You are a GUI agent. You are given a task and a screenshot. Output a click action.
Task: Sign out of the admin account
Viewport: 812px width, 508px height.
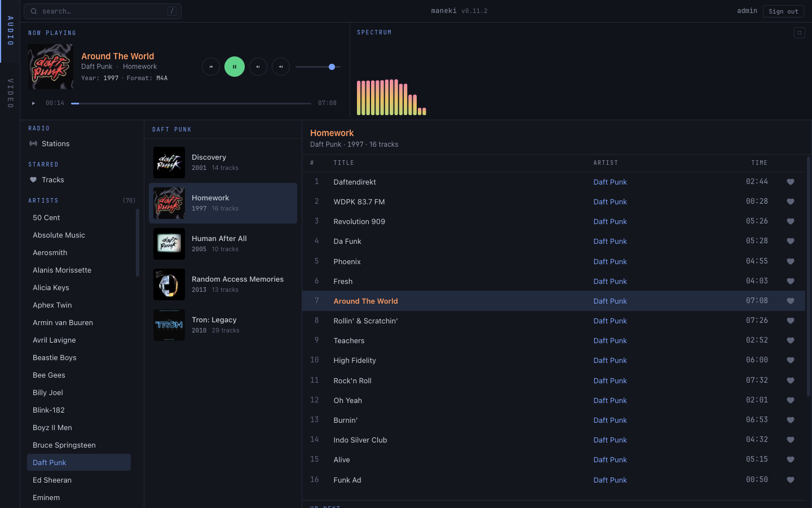click(x=783, y=11)
